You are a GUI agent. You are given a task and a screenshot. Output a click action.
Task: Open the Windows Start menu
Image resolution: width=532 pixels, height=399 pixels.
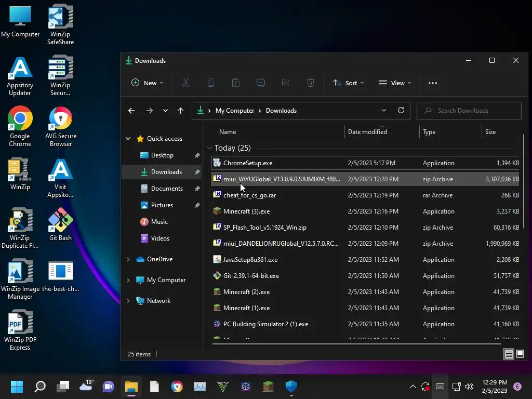tap(17, 387)
